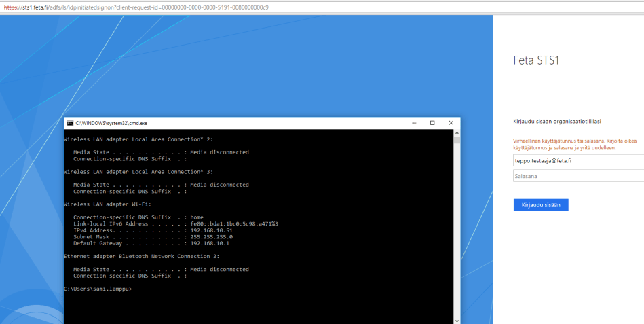This screenshot has height=324, width=644.
Task: Close the cmd.exe window
Action: 451,123
